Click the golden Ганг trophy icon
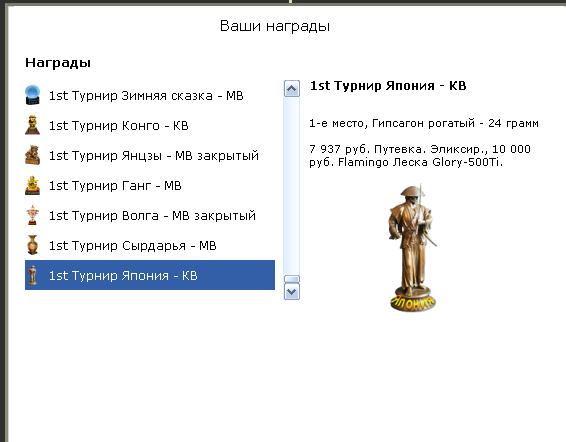The image size is (566, 442). (x=32, y=185)
